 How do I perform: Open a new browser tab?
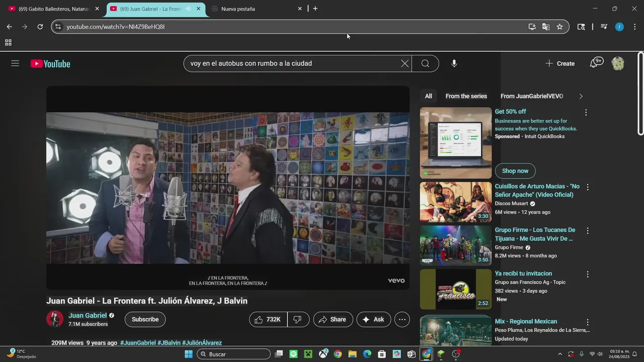[315, 9]
